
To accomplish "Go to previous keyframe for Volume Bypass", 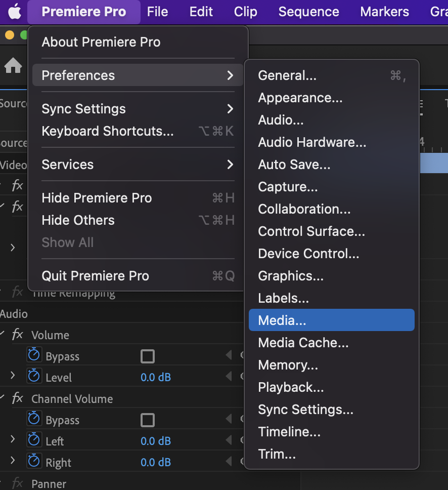I will [x=229, y=355].
